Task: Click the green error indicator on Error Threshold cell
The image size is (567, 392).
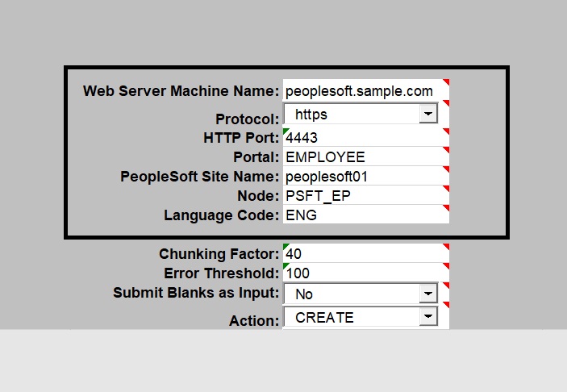Action: click(286, 266)
